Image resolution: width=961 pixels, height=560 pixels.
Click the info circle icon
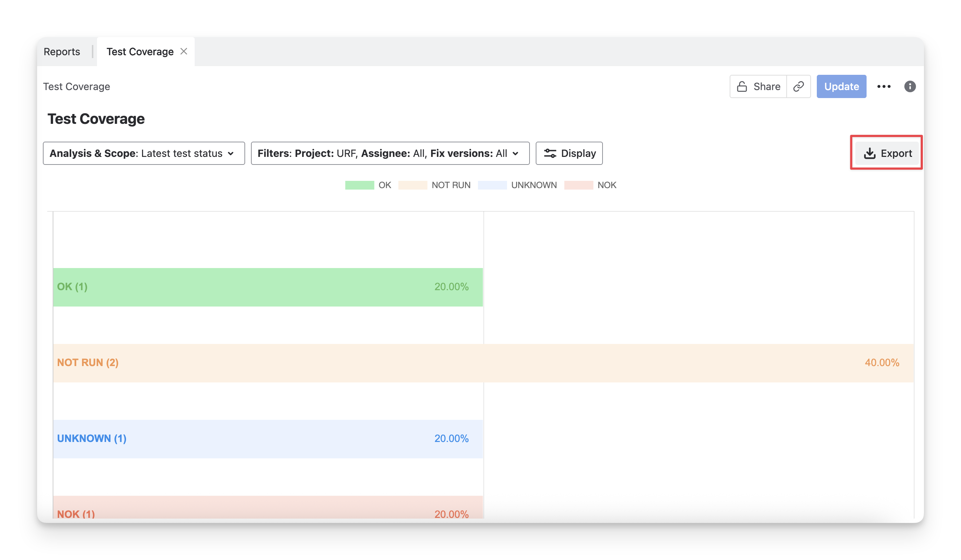pyautogui.click(x=909, y=86)
